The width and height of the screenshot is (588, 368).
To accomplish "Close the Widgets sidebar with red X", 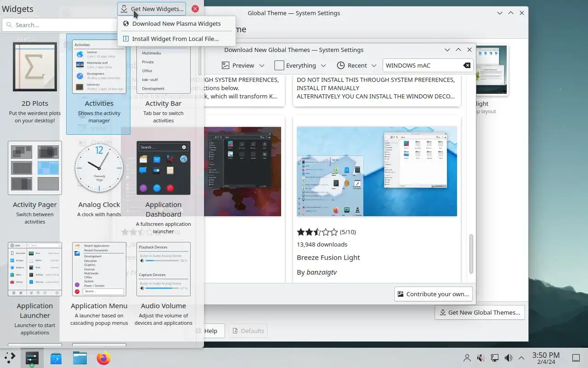I will (195, 9).
